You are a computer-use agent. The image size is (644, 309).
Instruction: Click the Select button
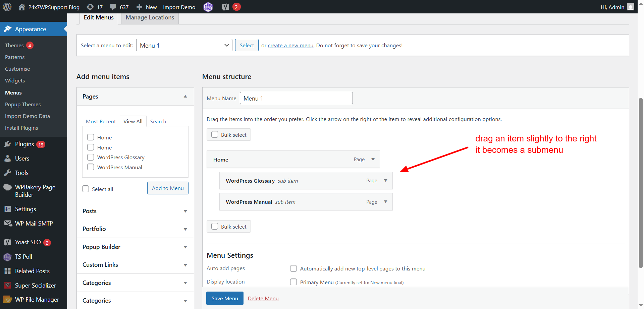(247, 45)
